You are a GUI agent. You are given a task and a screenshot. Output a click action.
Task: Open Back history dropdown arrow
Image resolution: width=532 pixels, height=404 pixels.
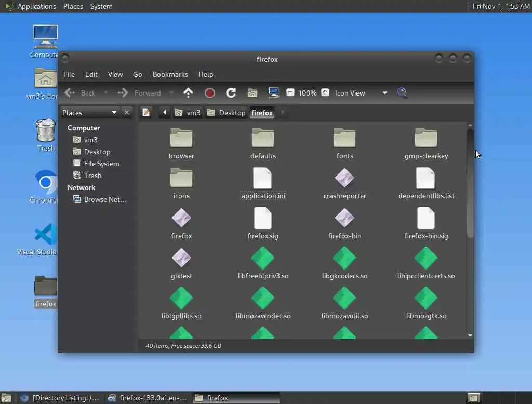point(106,92)
